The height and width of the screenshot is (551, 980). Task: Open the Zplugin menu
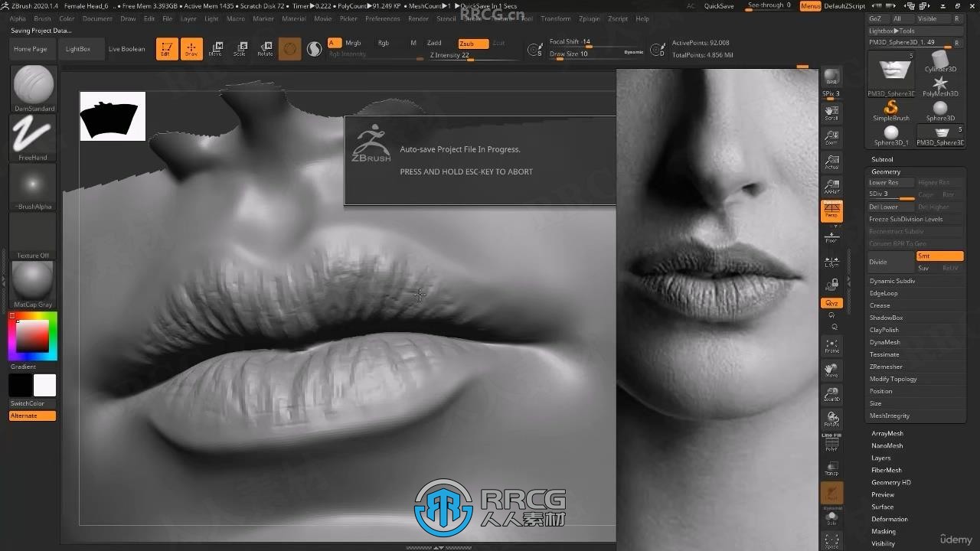[590, 18]
